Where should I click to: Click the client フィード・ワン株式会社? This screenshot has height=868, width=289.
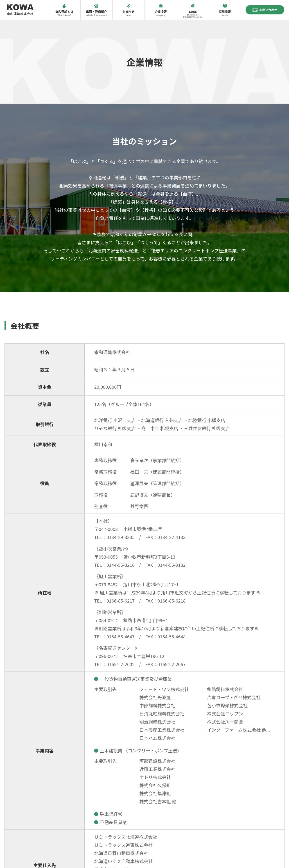click(164, 689)
